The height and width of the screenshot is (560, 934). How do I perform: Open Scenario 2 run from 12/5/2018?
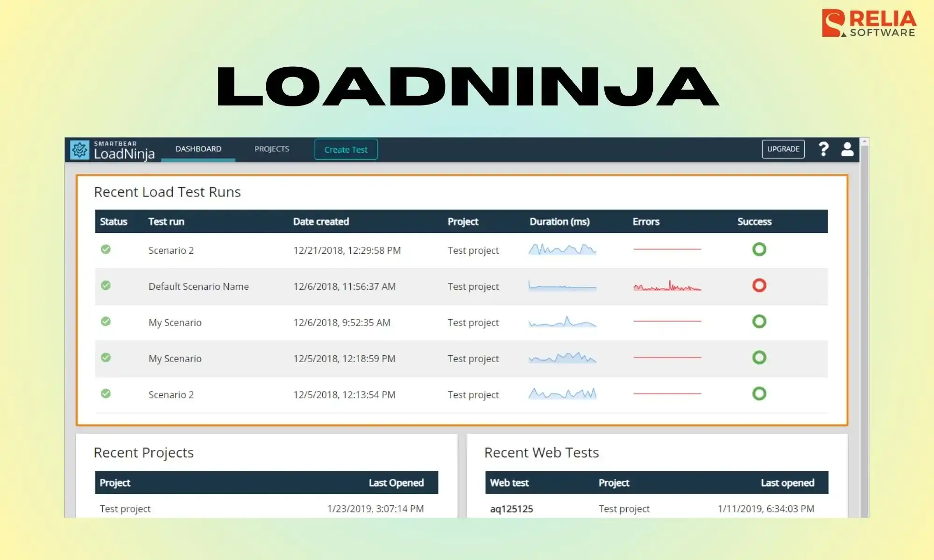[x=171, y=395]
